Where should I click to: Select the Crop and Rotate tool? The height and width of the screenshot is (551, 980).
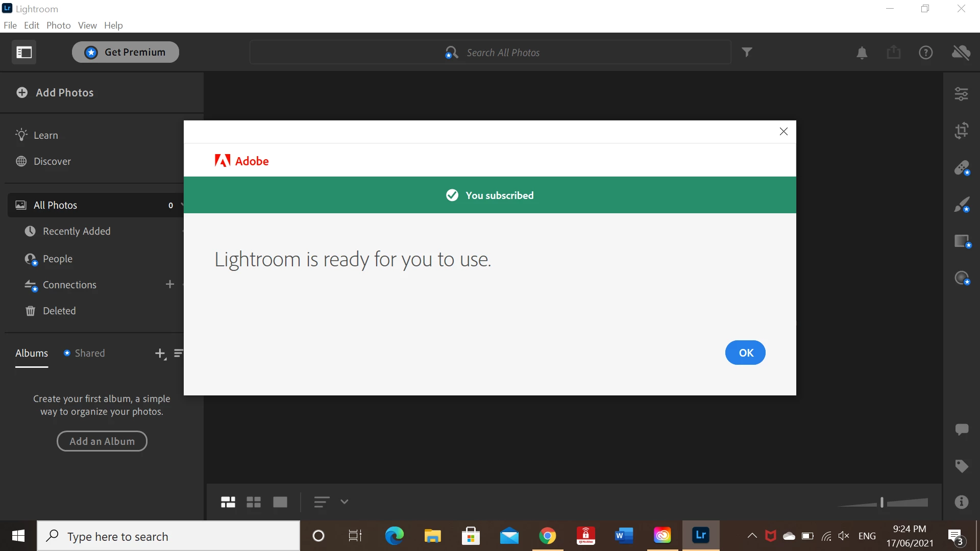click(961, 131)
